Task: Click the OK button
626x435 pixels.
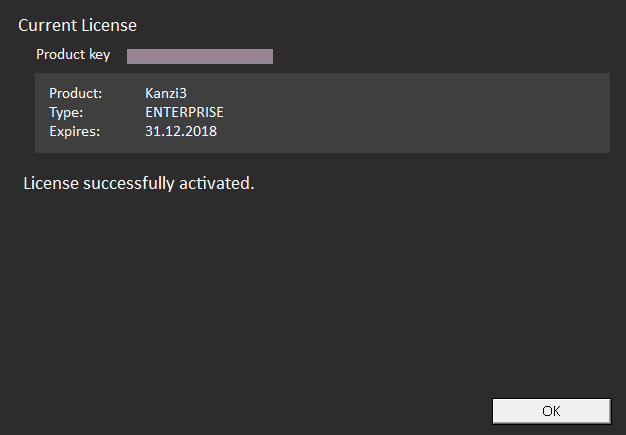Action: click(551, 411)
